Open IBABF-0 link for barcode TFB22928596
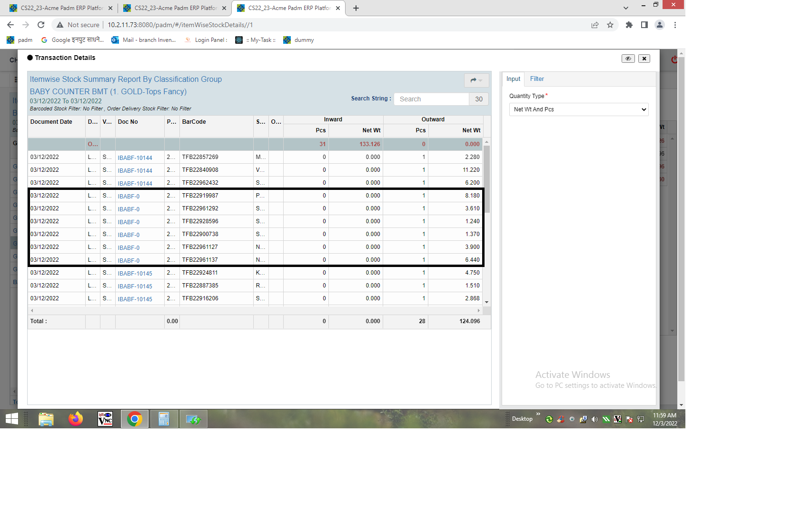This screenshot has height=514, width=812. pyautogui.click(x=129, y=222)
